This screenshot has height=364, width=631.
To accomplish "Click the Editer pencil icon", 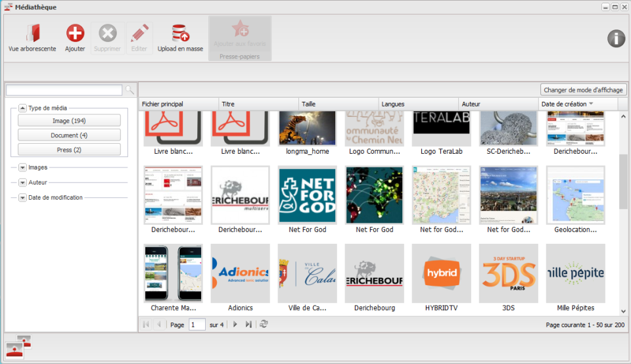I will click(139, 34).
